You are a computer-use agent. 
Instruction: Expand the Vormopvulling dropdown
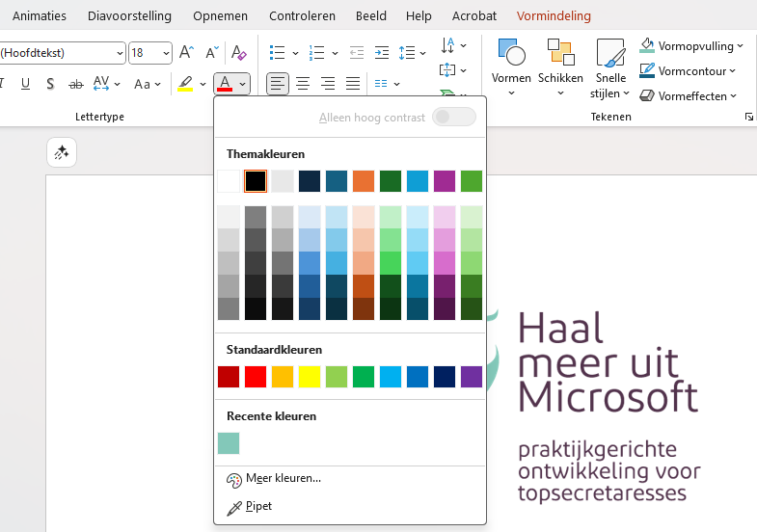point(741,46)
